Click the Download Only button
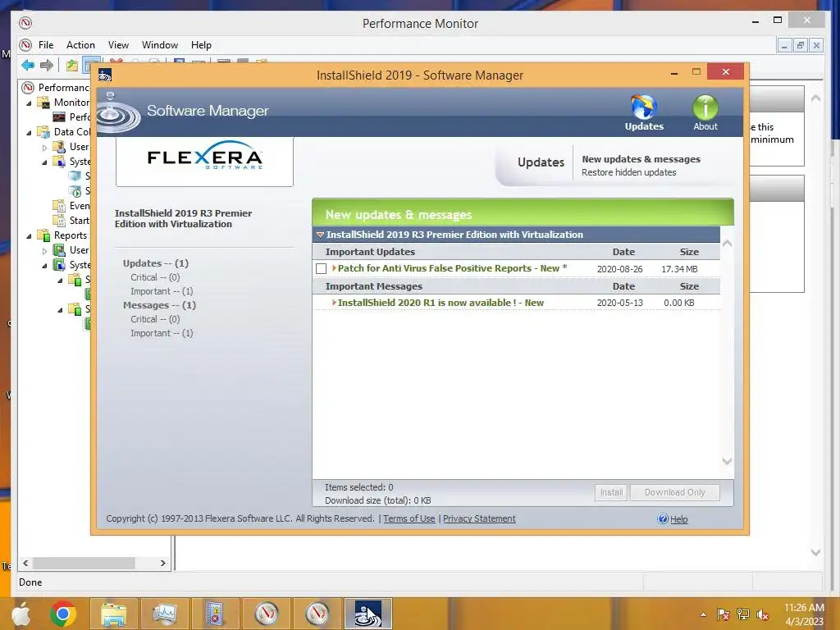Screen dimensions: 840x630 click(674, 492)
